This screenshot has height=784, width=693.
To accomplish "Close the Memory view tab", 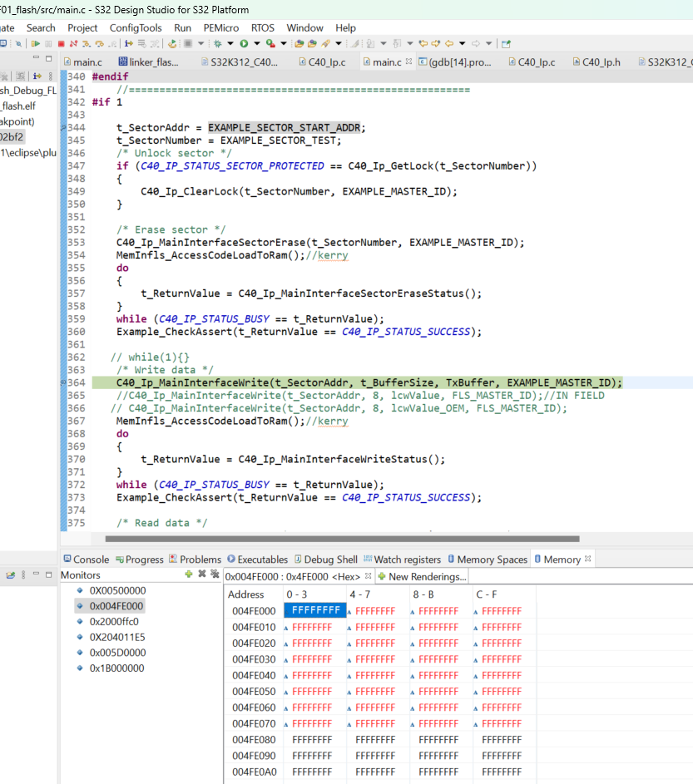I will [588, 559].
